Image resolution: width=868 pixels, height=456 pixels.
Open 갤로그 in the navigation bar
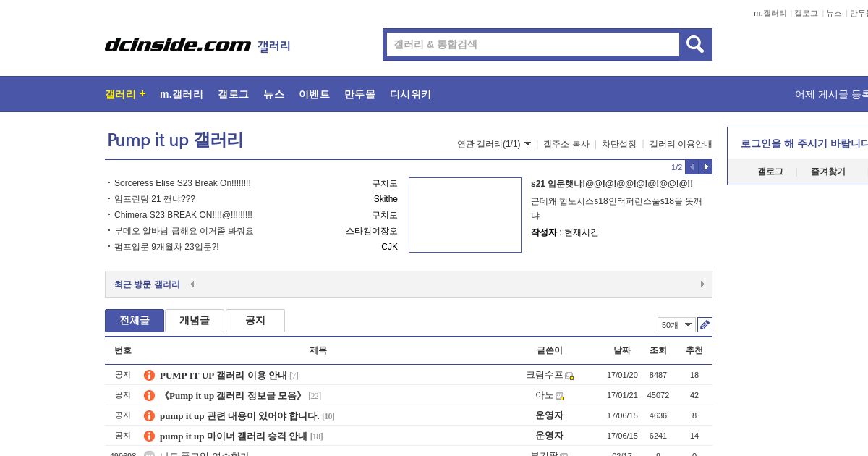[233, 94]
